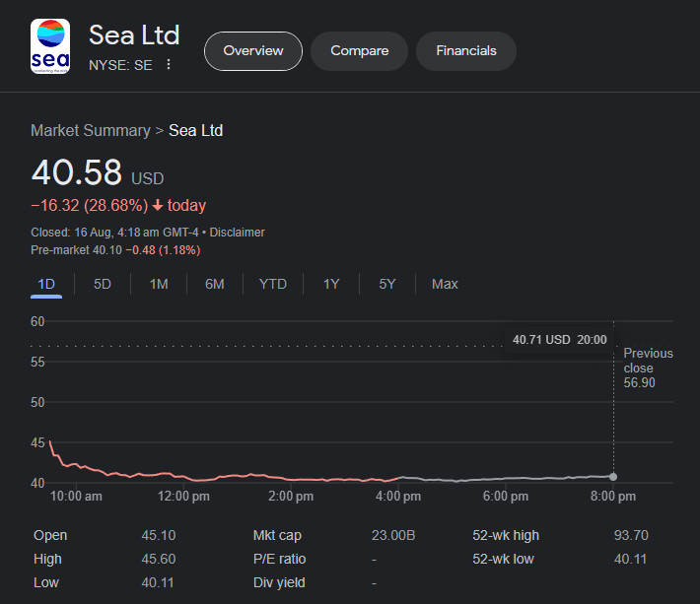Click the 40.71 USD 20:00 chart tooltip
700x604 pixels.
[x=559, y=340]
